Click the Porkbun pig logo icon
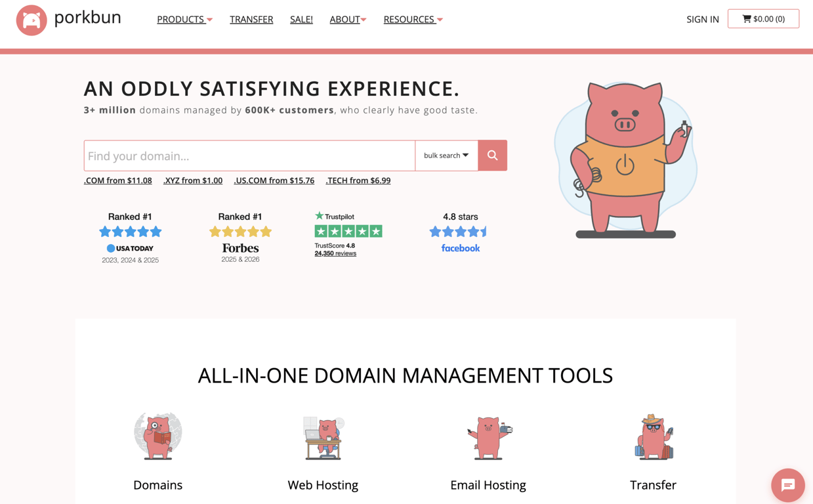Viewport: 813px width, 504px height. pos(31,20)
